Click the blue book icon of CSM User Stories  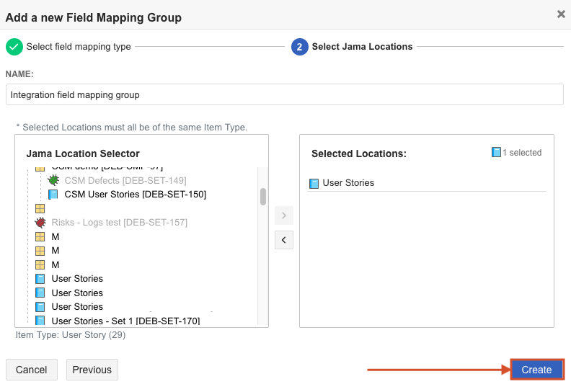click(53, 195)
